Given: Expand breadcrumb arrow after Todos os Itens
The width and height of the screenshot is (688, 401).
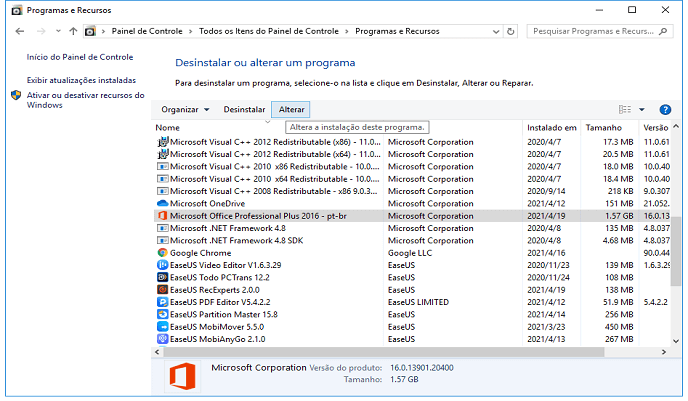Looking at the screenshot, I should click(x=347, y=31).
